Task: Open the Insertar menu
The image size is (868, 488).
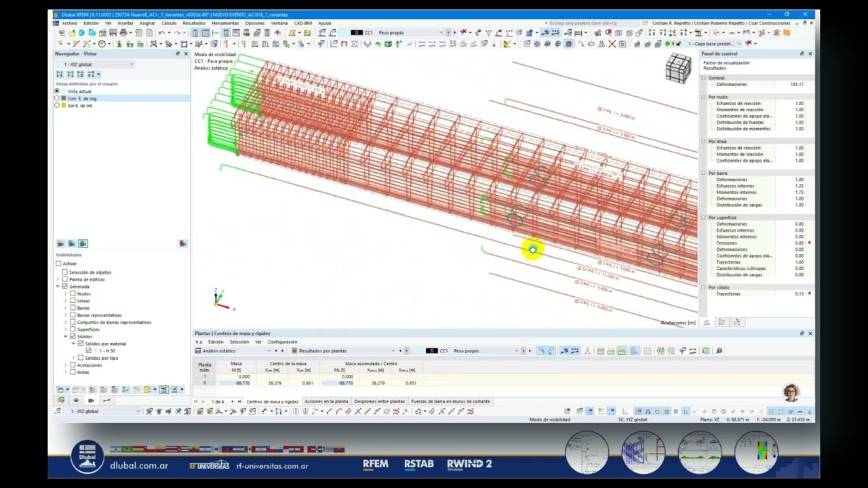Action: (125, 23)
